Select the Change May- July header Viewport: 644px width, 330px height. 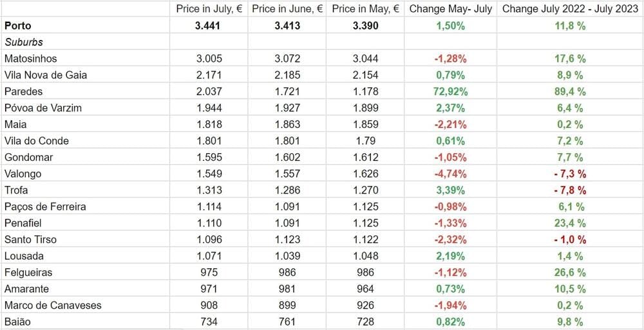[450, 9]
